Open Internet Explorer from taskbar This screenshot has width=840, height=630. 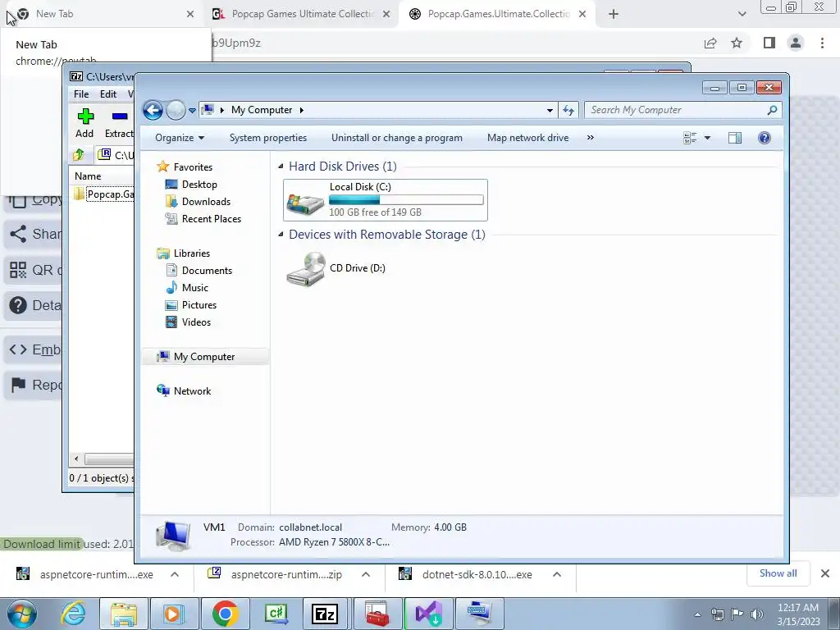tap(73, 614)
